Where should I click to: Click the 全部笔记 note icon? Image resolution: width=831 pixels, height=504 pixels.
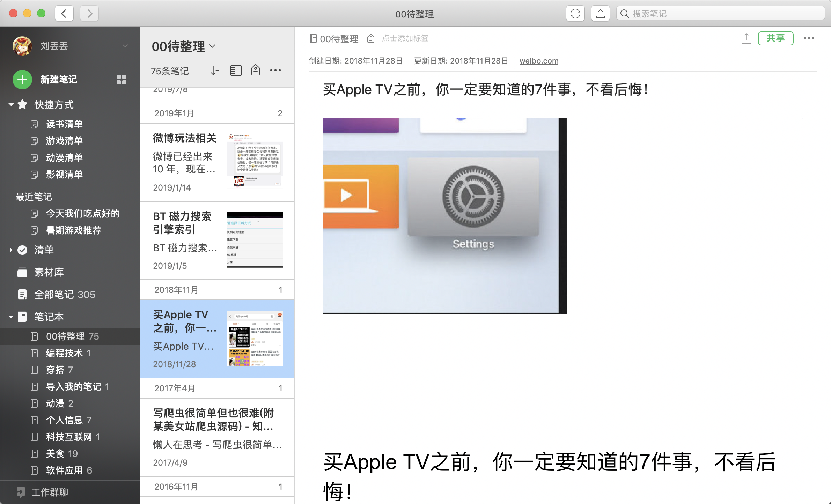click(x=22, y=295)
